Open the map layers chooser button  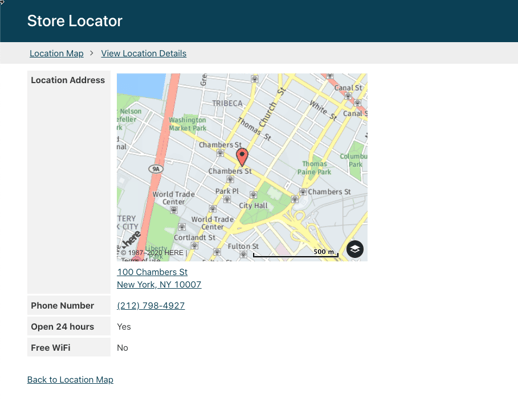(x=355, y=249)
